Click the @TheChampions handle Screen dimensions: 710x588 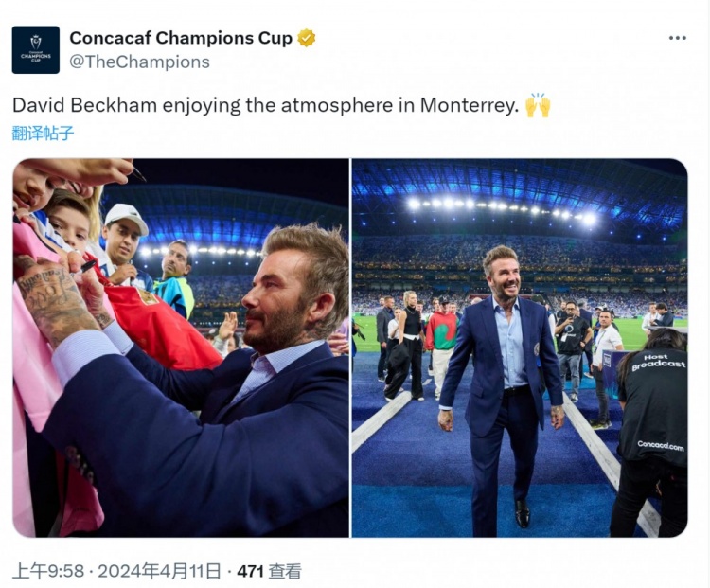point(139,62)
